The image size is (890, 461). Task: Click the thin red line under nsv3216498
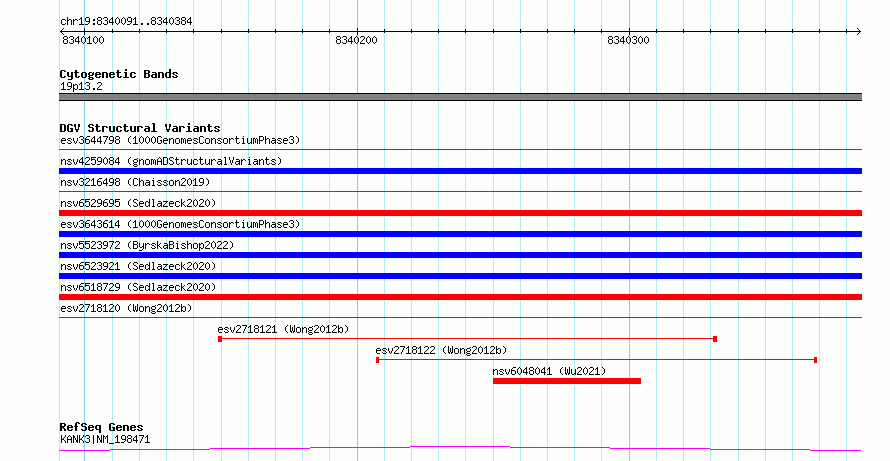[460, 192]
